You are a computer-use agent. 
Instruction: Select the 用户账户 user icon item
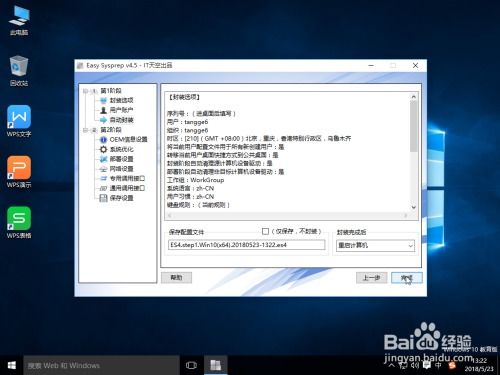pos(117,110)
